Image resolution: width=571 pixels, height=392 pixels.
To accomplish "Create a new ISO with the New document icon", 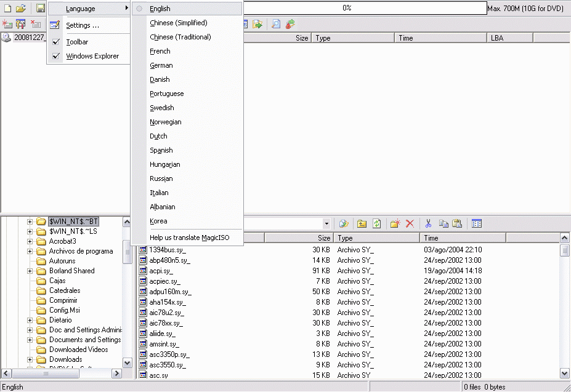I will tap(7, 8).
